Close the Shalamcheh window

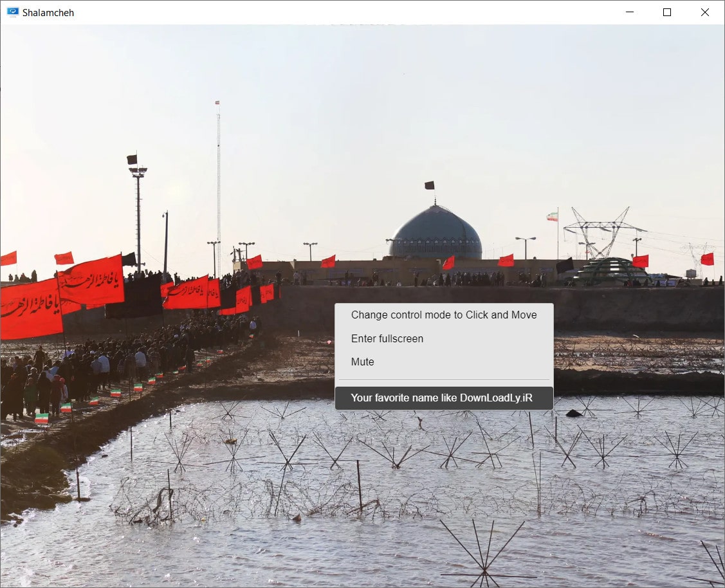point(704,12)
